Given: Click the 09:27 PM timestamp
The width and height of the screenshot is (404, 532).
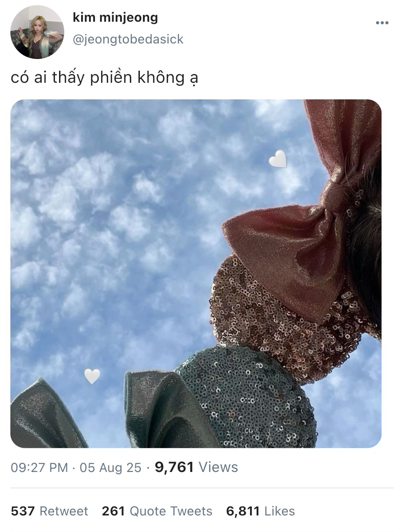Looking at the screenshot, I should tap(39, 467).
